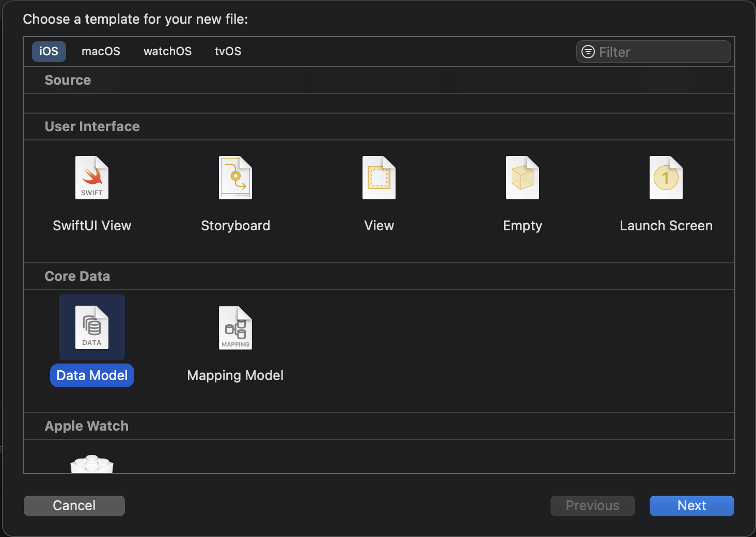Click the Mapping Model label
Viewport: 756px width, 537px height.
pos(235,375)
